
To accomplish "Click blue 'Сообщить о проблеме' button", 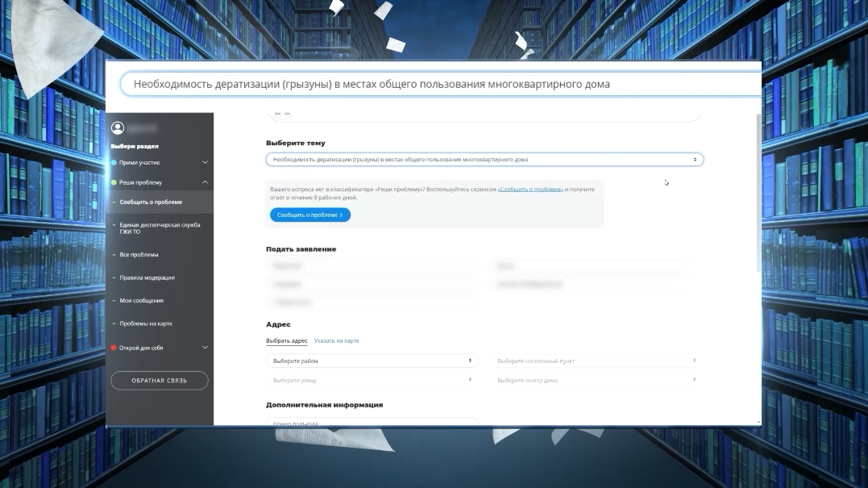I will pos(309,215).
